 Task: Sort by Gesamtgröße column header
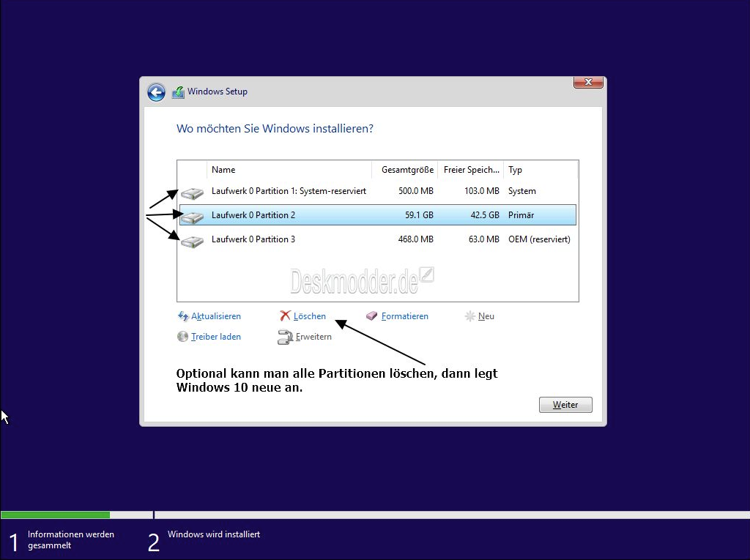coord(404,170)
